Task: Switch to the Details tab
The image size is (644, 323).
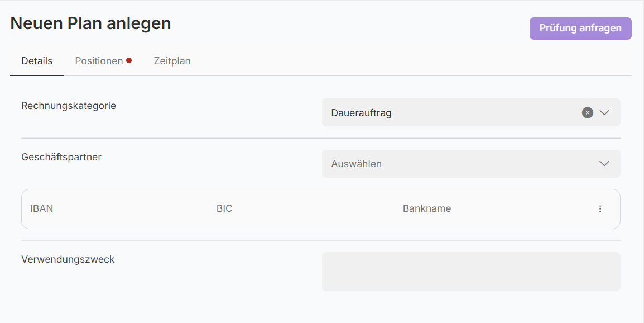Action: pos(37,61)
